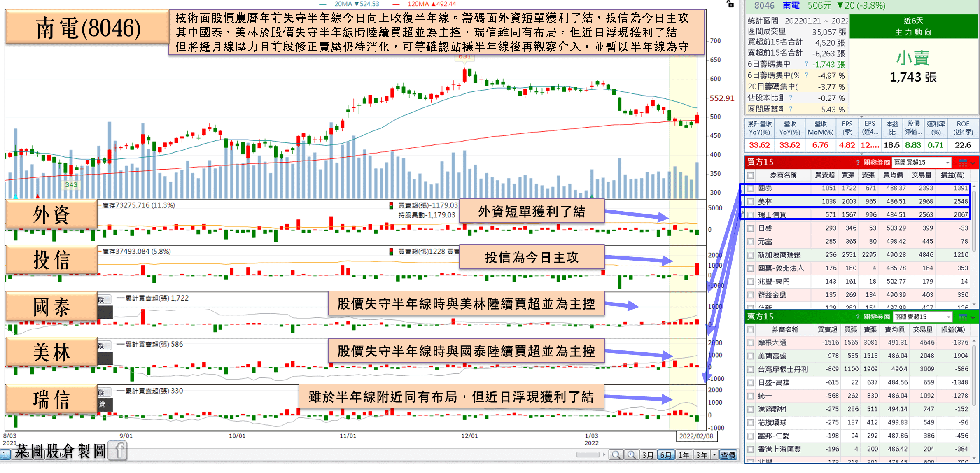Tick the checkbox for 摩根大通 in sellers list

[751, 343]
